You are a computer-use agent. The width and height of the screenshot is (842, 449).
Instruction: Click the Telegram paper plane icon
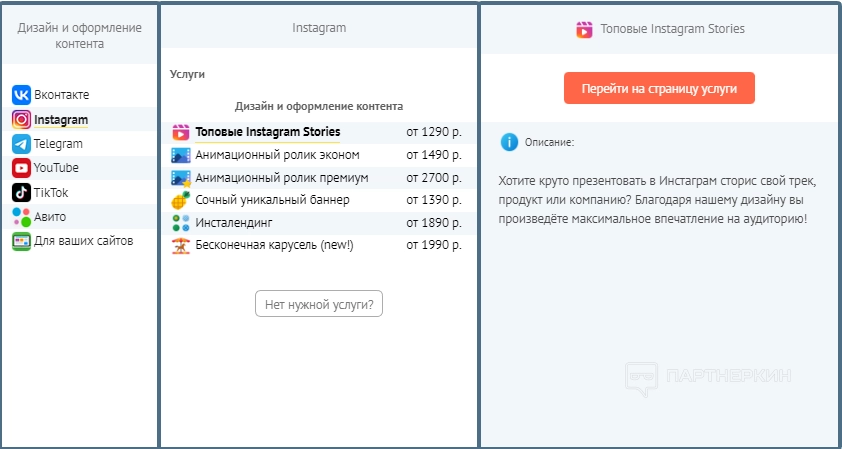(x=21, y=144)
